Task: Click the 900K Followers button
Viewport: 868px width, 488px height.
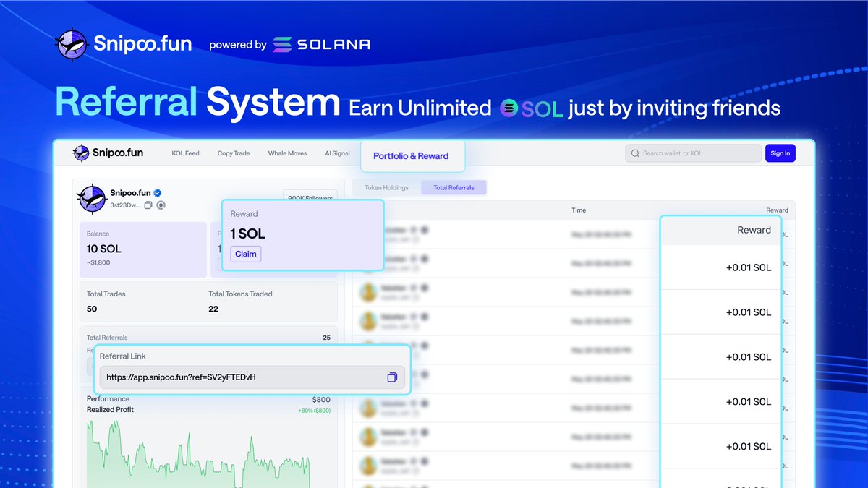Action: click(310, 197)
